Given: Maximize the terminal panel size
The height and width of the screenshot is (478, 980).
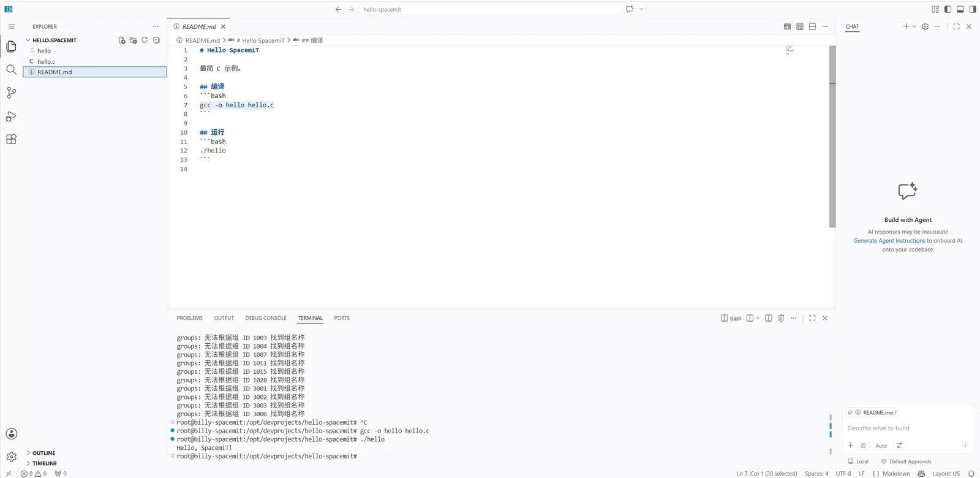Looking at the screenshot, I should point(812,318).
